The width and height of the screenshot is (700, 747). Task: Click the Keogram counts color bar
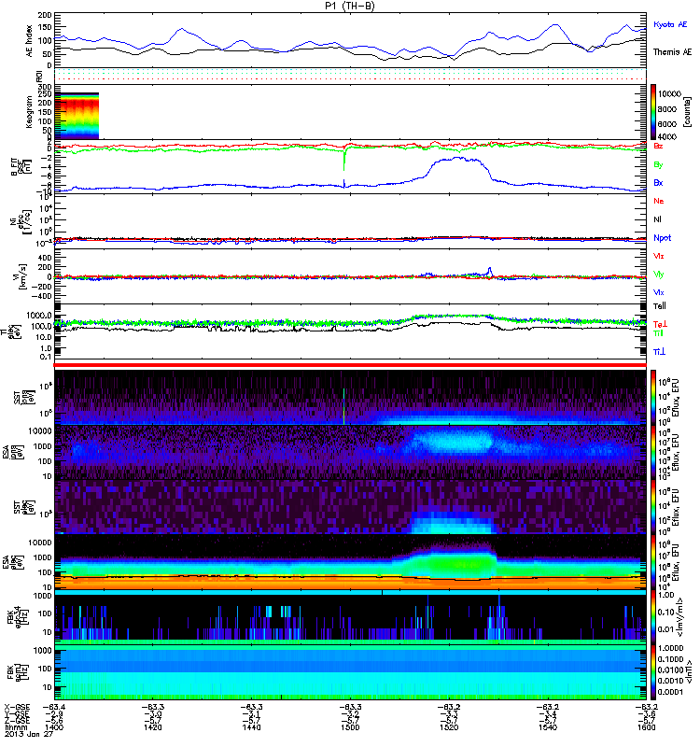tap(653, 112)
